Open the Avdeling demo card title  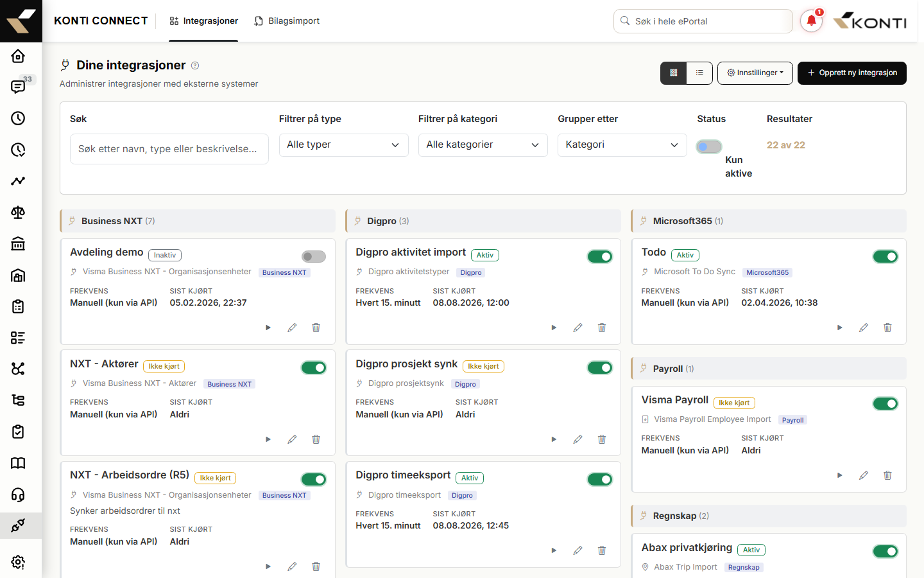pyautogui.click(x=107, y=252)
